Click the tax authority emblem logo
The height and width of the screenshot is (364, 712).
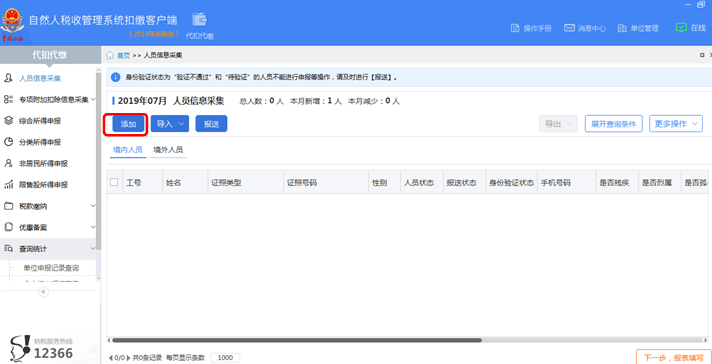13,24
